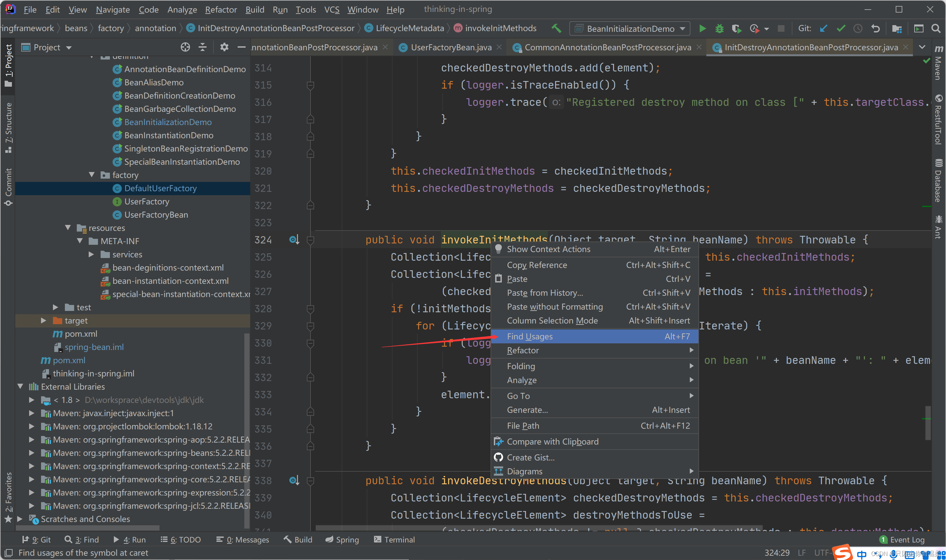Image resolution: width=946 pixels, height=560 pixels.
Task: Toggle fold marker at line 324
Action: 310,240
